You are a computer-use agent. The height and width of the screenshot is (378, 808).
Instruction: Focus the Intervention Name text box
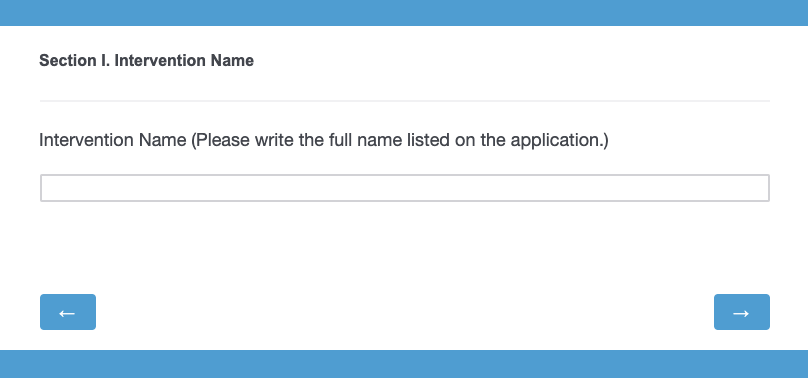point(405,188)
